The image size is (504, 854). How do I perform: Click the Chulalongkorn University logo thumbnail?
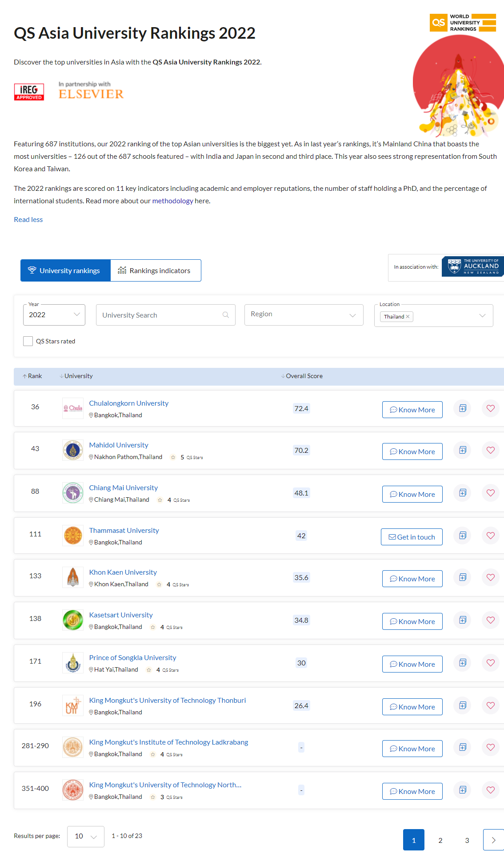73,408
